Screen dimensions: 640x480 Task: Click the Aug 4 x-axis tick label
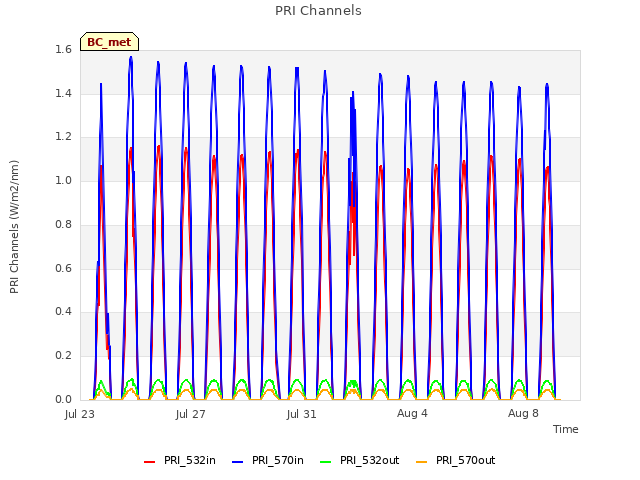pos(412,413)
